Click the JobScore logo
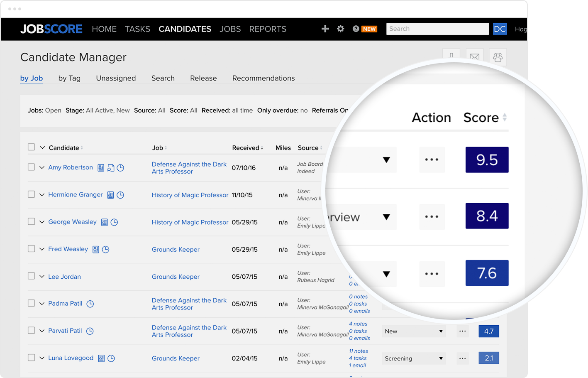The width and height of the screenshot is (588, 378). point(51,29)
